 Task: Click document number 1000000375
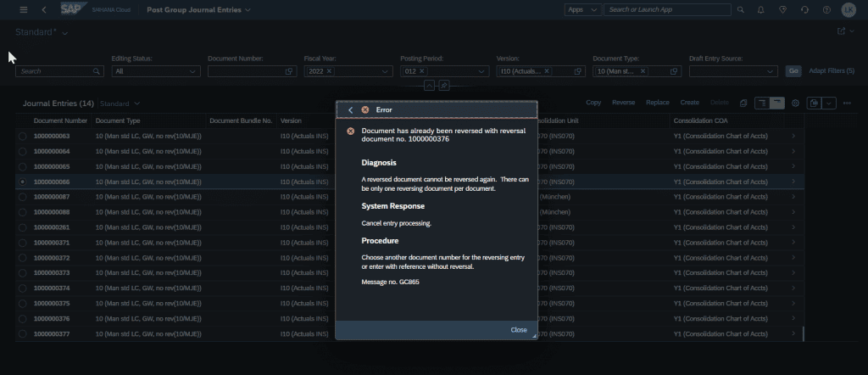tap(52, 304)
